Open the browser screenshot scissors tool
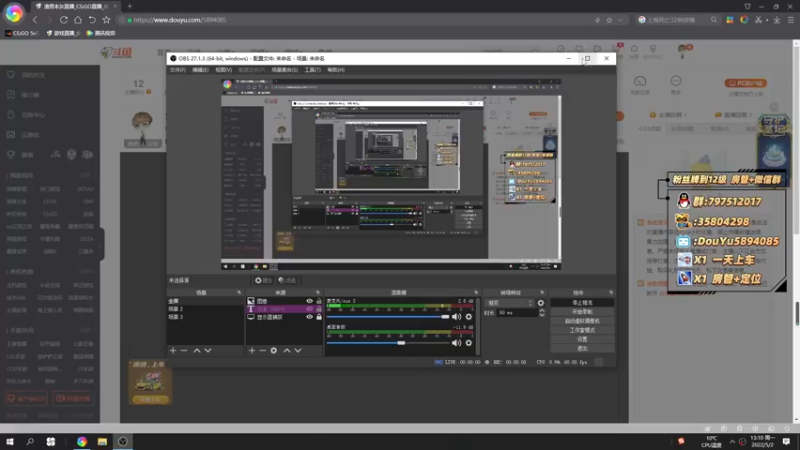Screen dimensions: 800x450 click(759, 20)
